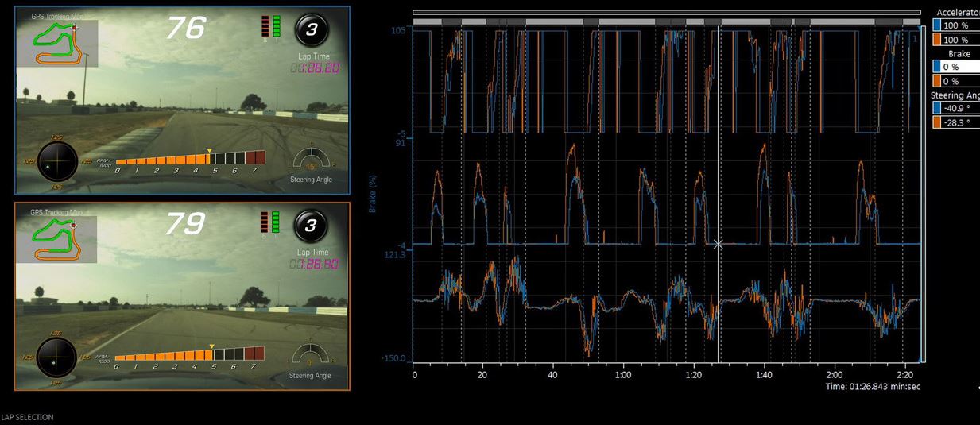This screenshot has width=980, height=425.
Task: Click the blue Steering Angle color swatch
Action: coord(935,108)
